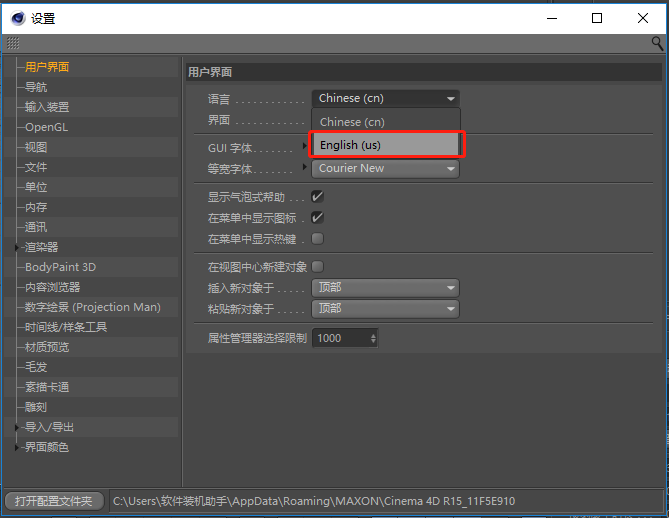Viewport: 669px width, 518px height.
Task: Select 数字绘景 (Projection Man) in the tree
Action: tap(93, 307)
